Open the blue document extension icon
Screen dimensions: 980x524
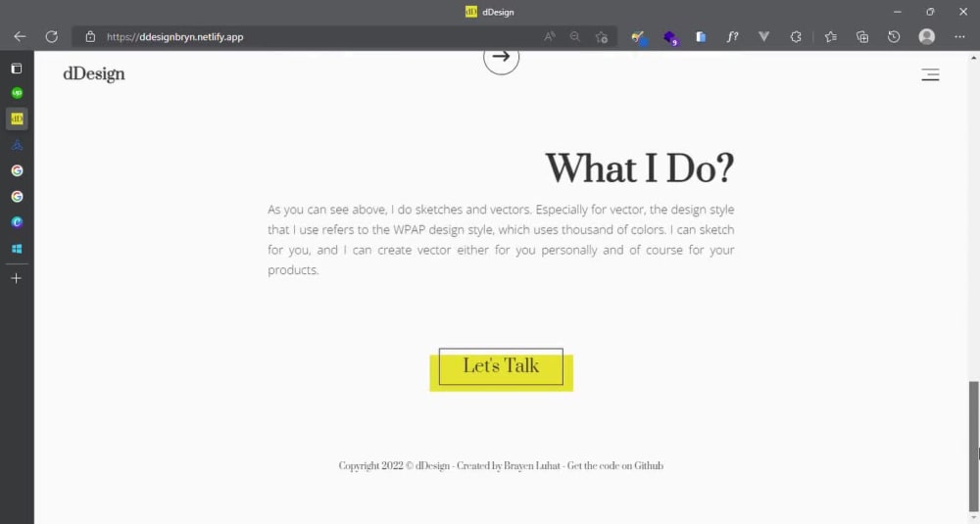click(702, 37)
